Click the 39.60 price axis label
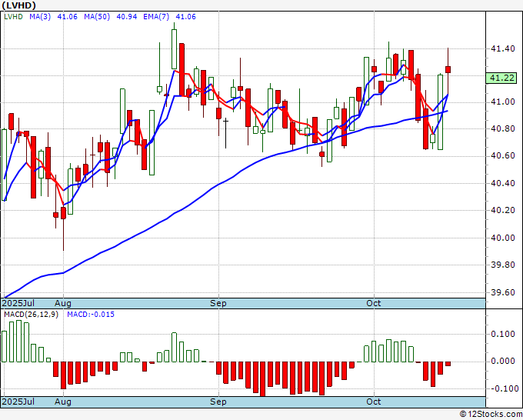Viewport: 523px width, 420px height. pos(503,292)
